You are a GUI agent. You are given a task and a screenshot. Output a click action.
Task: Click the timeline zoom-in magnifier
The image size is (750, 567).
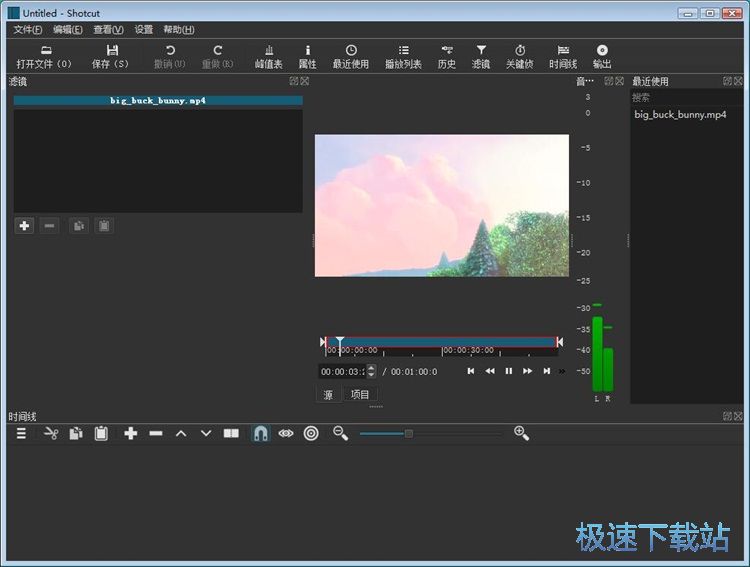tap(521, 433)
